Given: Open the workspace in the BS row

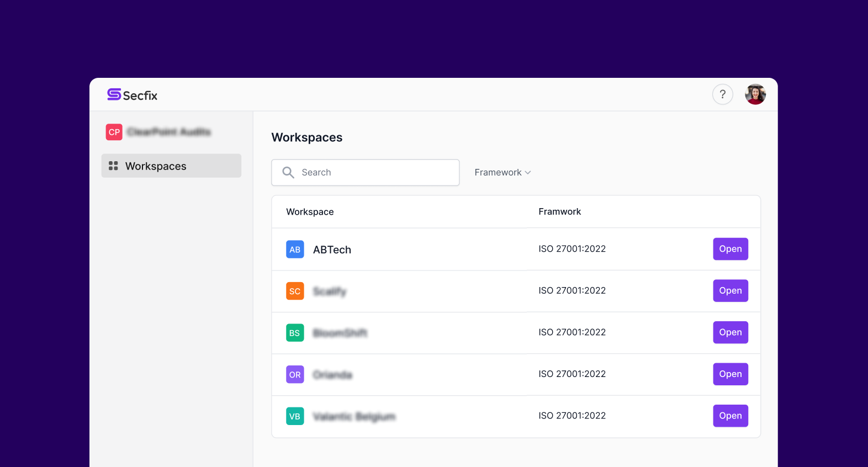Looking at the screenshot, I should (x=731, y=332).
